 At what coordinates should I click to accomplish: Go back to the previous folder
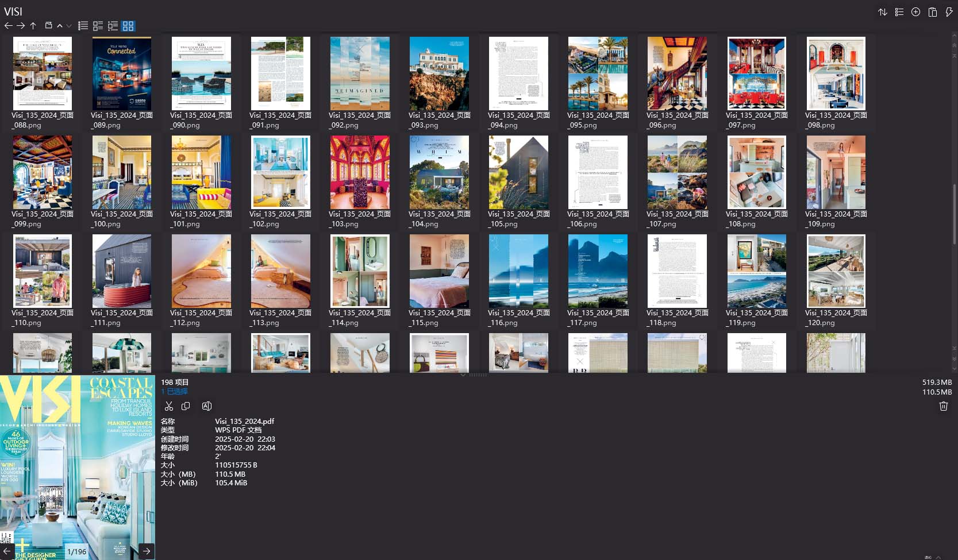8,26
